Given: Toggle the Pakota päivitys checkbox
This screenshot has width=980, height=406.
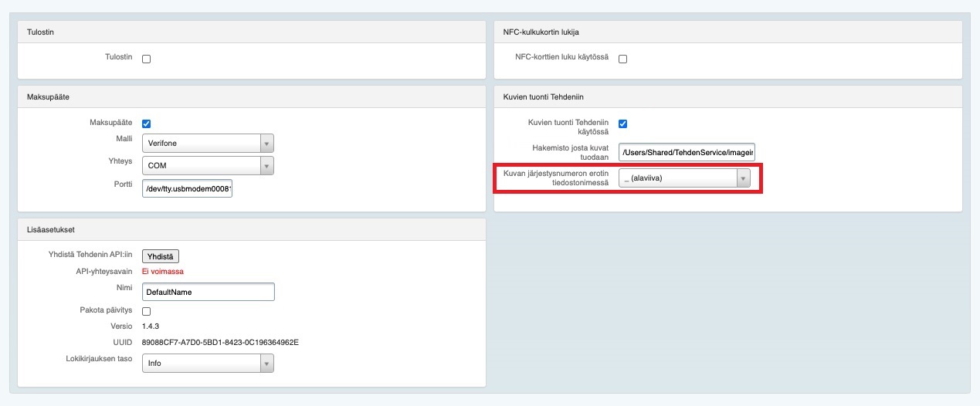Looking at the screenshot, I should click(x=147, y=310).
